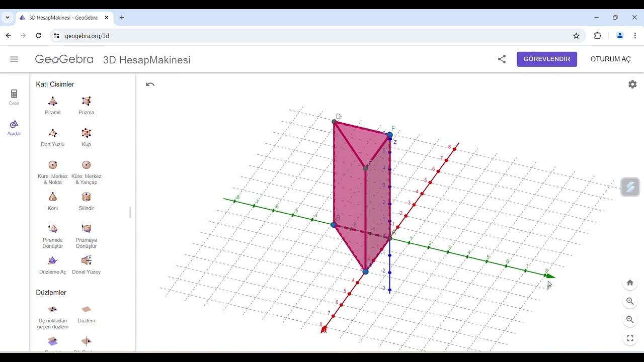Screen dimensions: 644x362
Task: Select the Koni (cone) tool
Action: [53, 201]
